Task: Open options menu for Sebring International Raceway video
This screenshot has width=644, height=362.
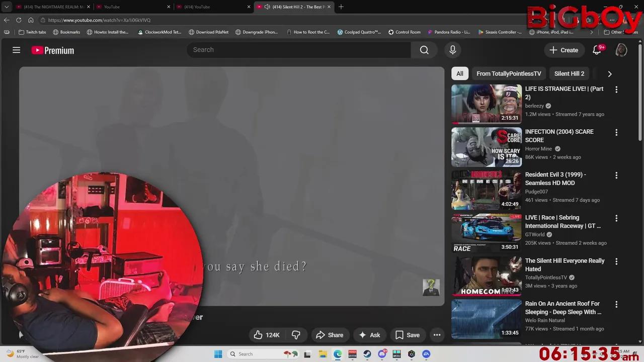Action: click(616, 218)
